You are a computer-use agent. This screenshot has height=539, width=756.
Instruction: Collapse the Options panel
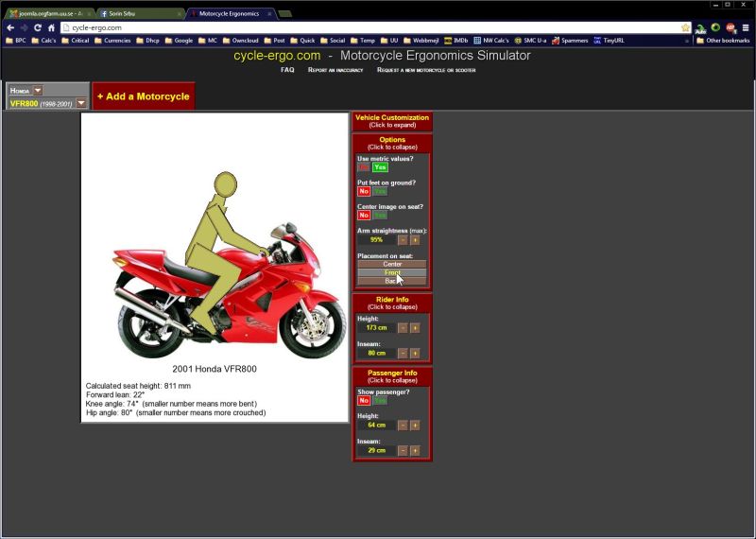[392, 144]
